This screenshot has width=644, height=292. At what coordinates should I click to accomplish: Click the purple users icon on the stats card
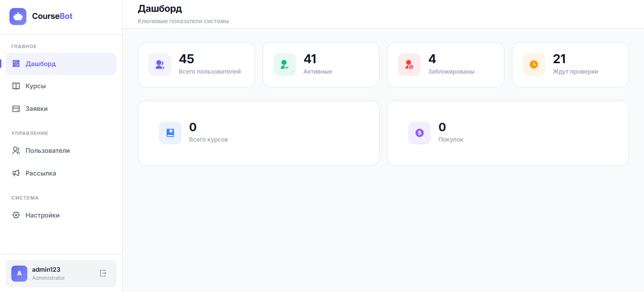[160, 65]
